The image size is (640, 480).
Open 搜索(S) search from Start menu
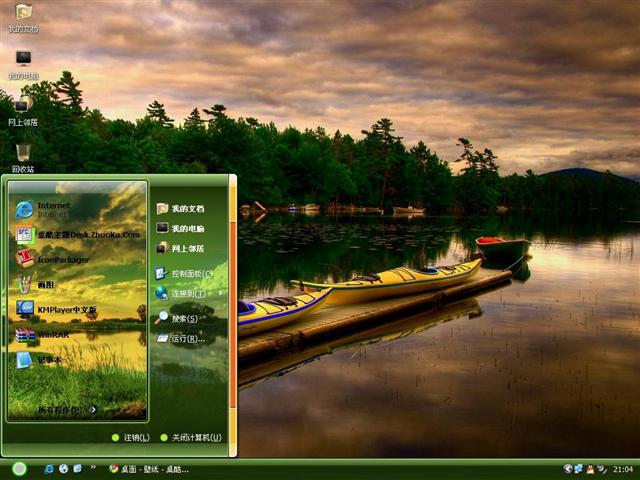[177, 318]
